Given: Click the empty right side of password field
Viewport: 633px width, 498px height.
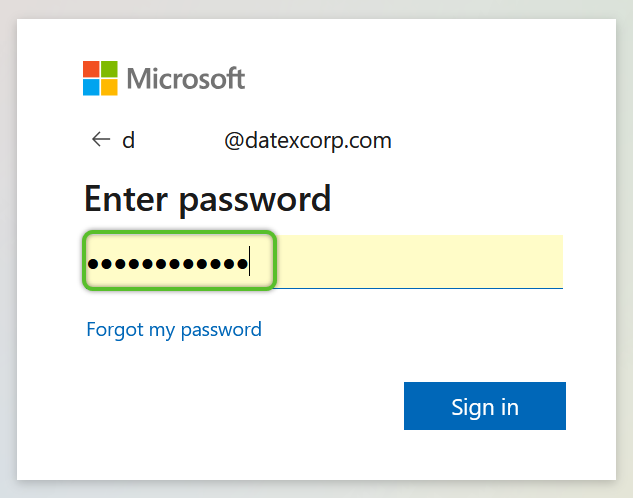Looking at the screenshot, I should tap(420, 262).
